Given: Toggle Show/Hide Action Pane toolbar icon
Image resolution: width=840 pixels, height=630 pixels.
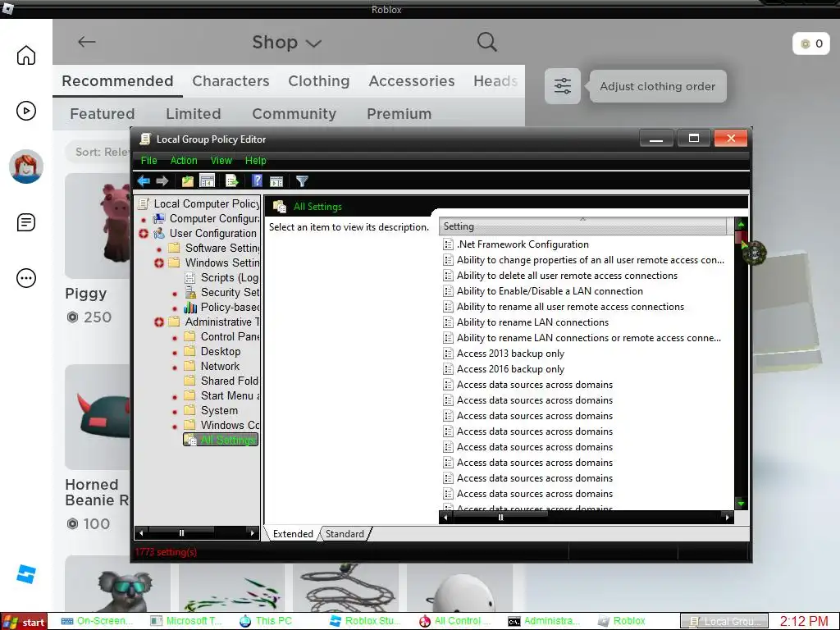Looking at the screenshot, I should [276, 181].
